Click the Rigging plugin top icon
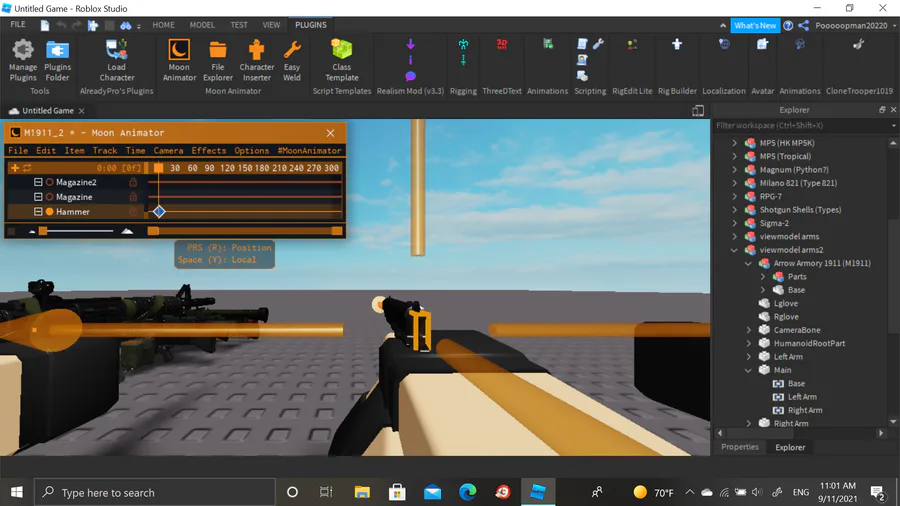900x506 pixels. click(463, 44)
